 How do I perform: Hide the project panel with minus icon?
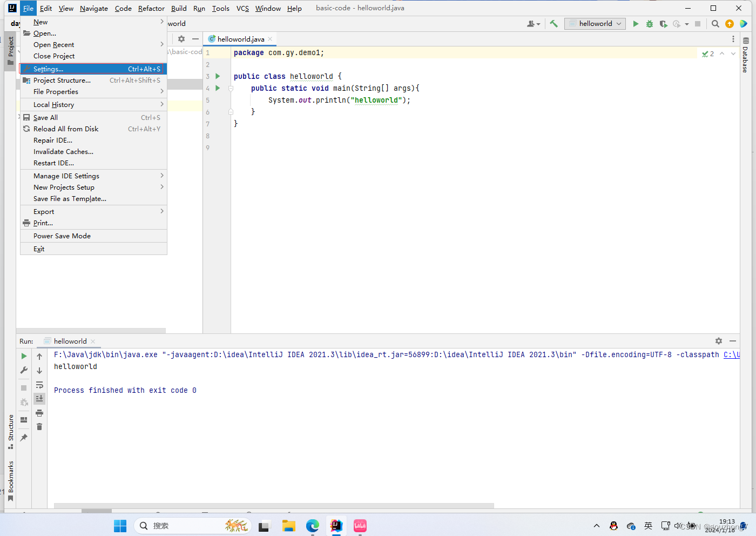(195, 39)
